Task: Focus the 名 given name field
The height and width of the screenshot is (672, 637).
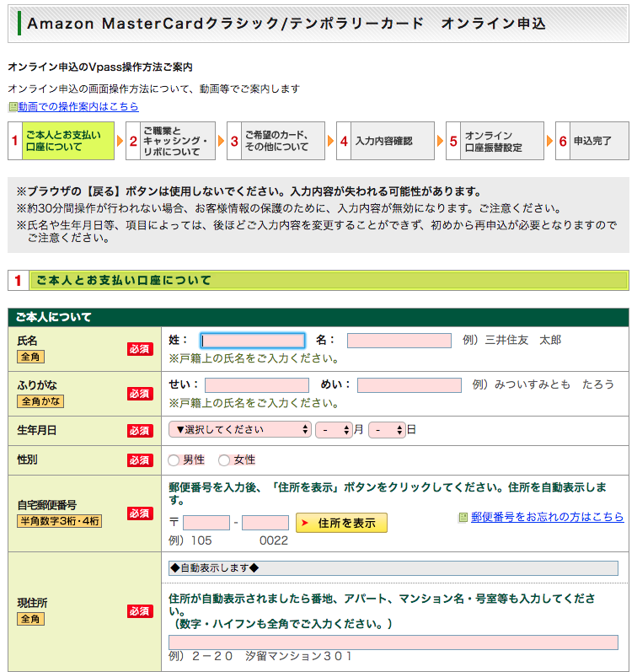Action: 399,341
